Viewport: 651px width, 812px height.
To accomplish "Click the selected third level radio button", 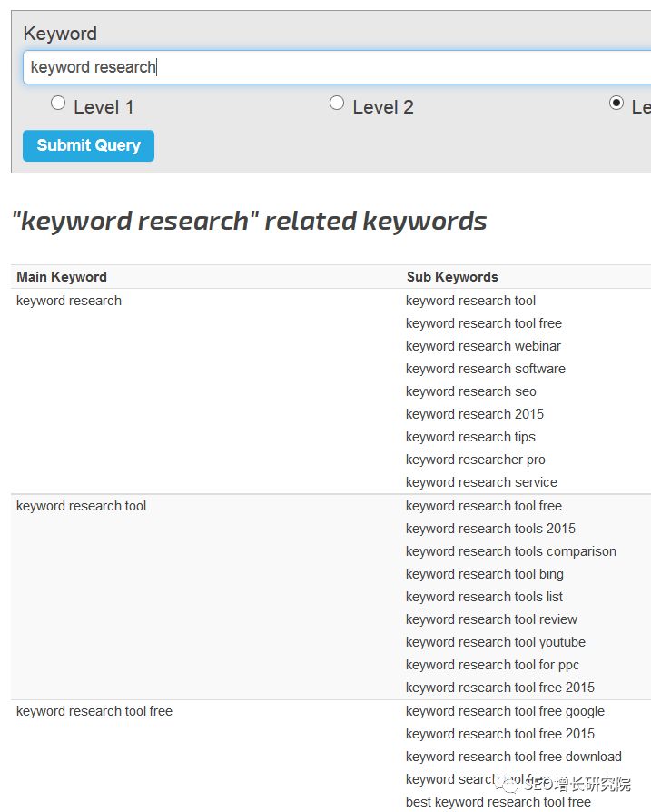I will [616, 103].
